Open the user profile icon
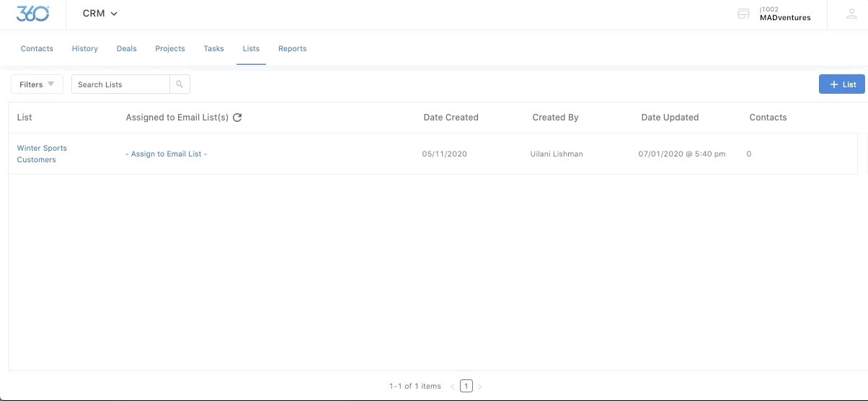The image size is (868, 401). (851, 14)
